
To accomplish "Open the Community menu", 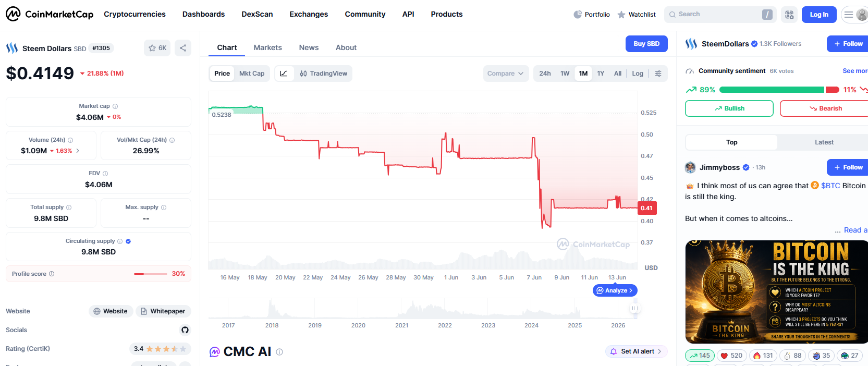I will [x=365, y=14].
